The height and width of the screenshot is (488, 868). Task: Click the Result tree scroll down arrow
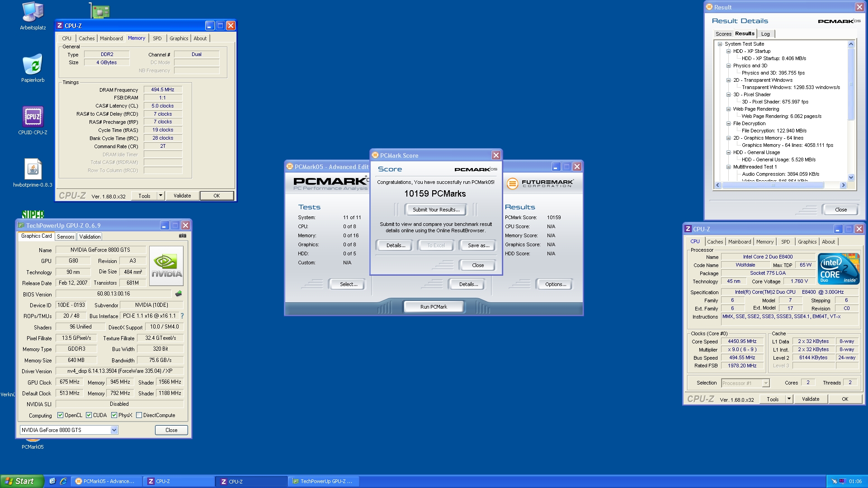tap(851, 178)
